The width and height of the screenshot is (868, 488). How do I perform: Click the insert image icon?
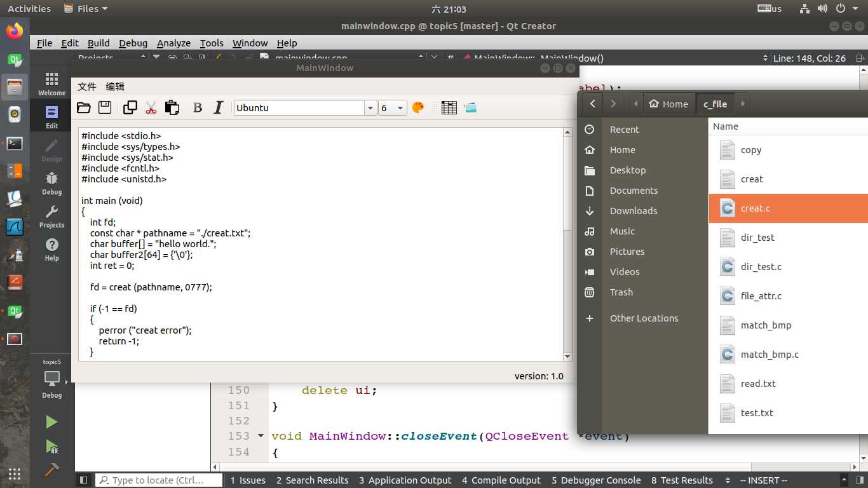click(470, 107)
